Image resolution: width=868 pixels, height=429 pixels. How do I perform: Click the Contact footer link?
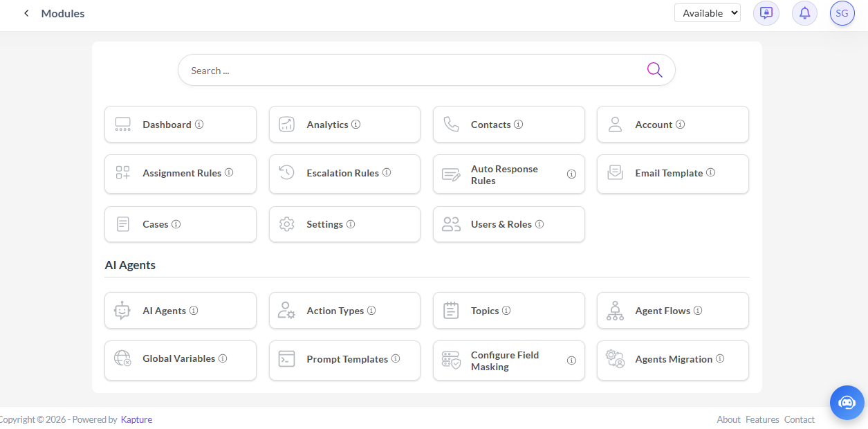799,419
